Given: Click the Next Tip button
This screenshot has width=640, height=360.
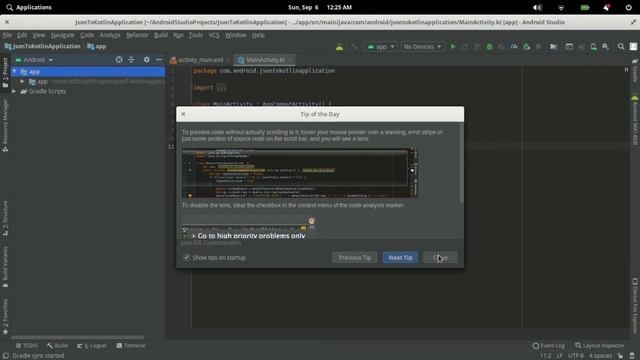Looking at the screenshot, I should 400,258.
